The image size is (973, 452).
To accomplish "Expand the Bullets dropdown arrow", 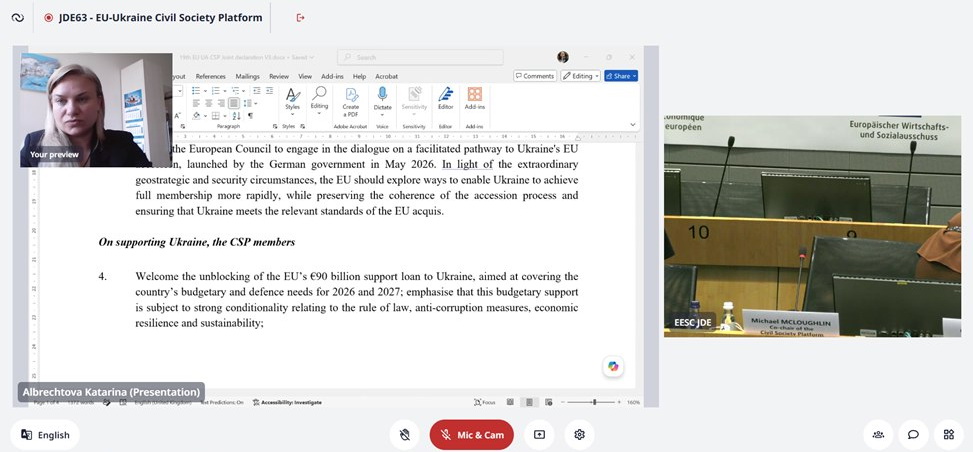I will (x=205, y=91).
